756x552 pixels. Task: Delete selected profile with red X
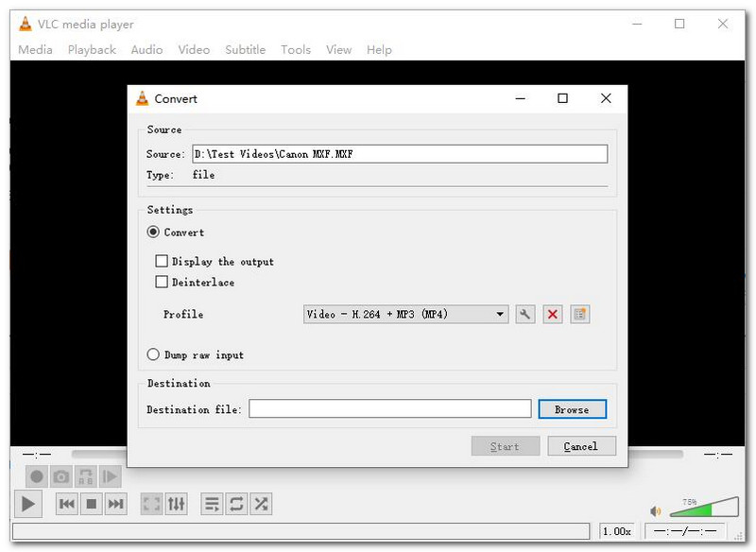pyautogui.click(x=553, y=315)
